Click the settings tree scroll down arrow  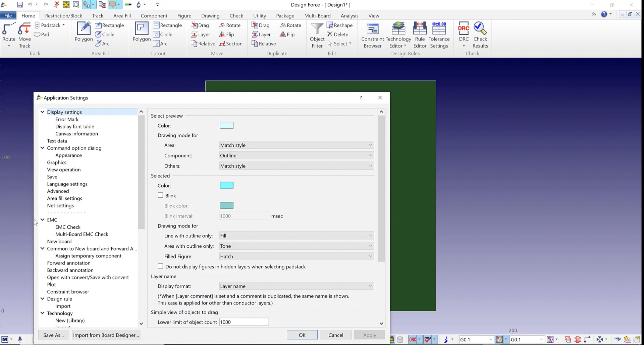click(141, 323)
